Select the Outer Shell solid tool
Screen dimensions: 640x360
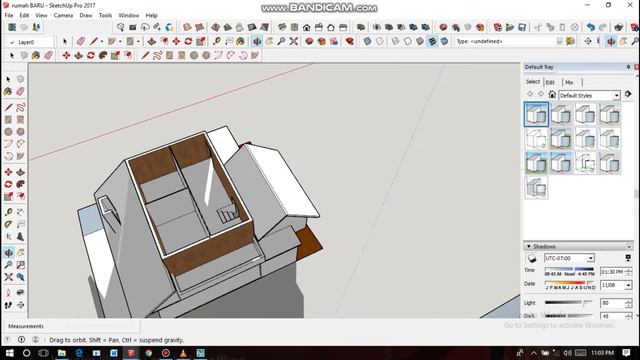361,27
